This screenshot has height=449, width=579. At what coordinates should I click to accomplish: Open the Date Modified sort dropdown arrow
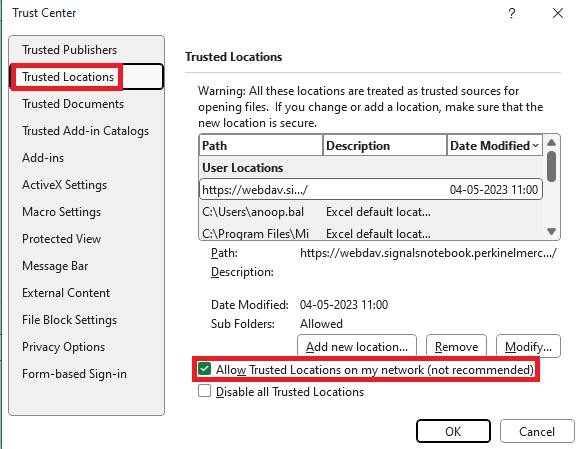tap(535, 146)
